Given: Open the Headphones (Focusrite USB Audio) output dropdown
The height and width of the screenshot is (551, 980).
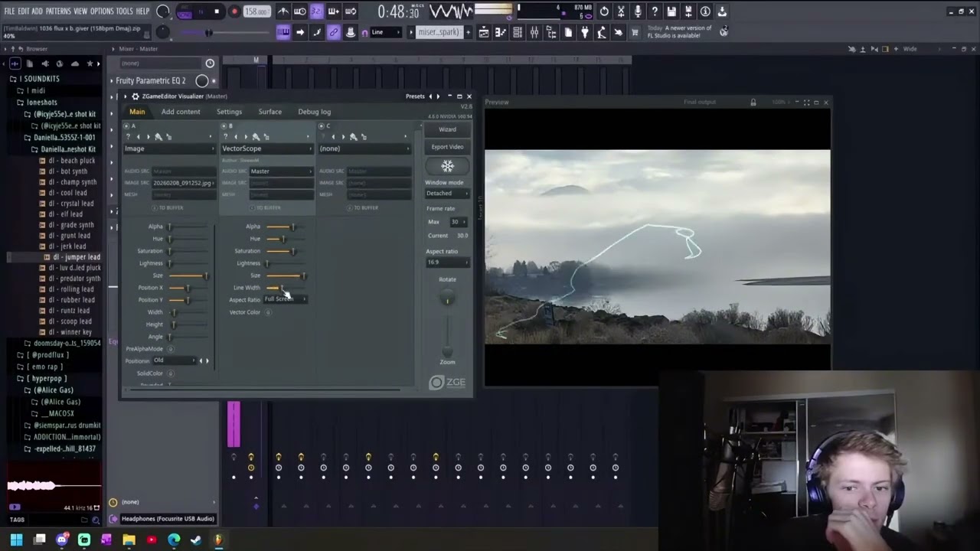Looking at the screenshot, I should [168, 519].
